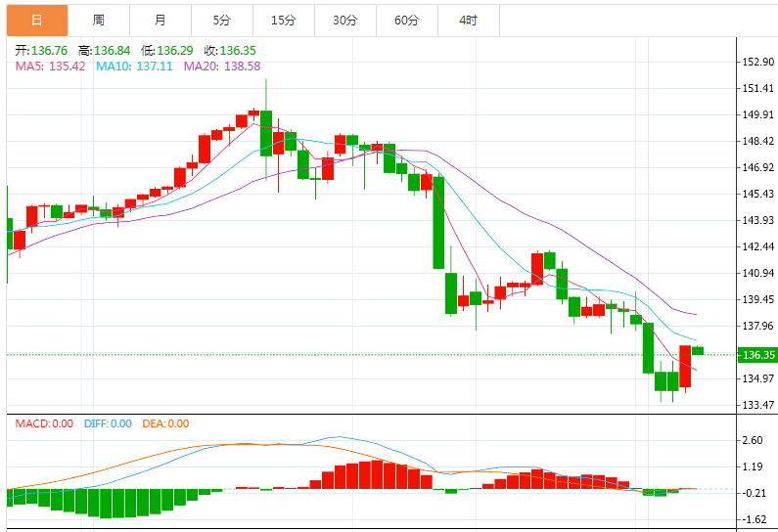Click the 149.91 price axis label
The image size is (778, 532).
coord(757,114)
